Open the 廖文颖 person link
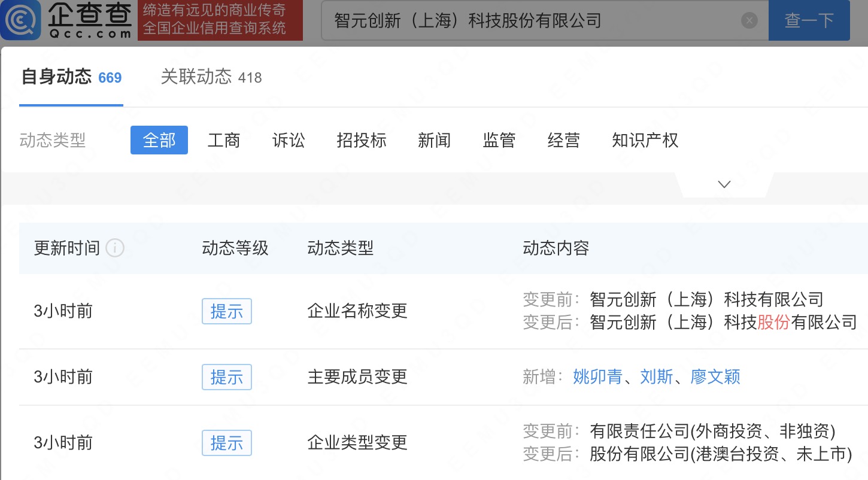Image resolution: width=868 pixels, height=480 pixels. (715, 376)
